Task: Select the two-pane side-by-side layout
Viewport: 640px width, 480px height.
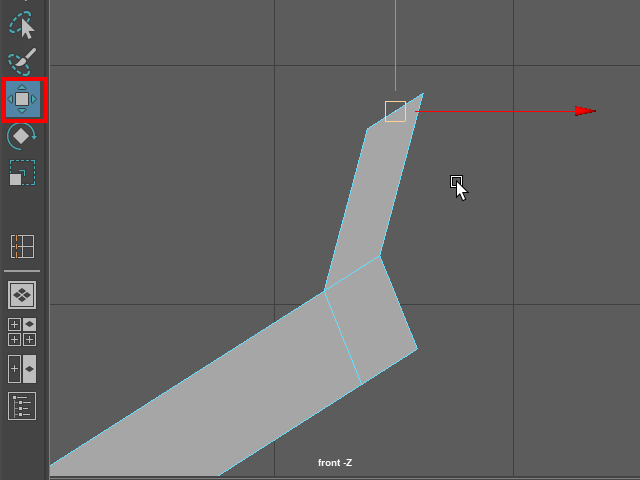Action: pyautogui.click(x=21, y=369)
